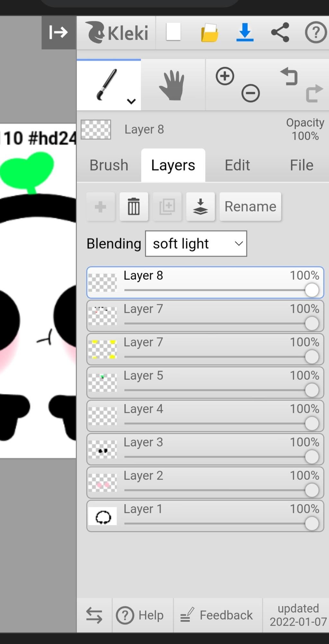
Task: Zoom out with the minus icon
Action: coord(251,93)
